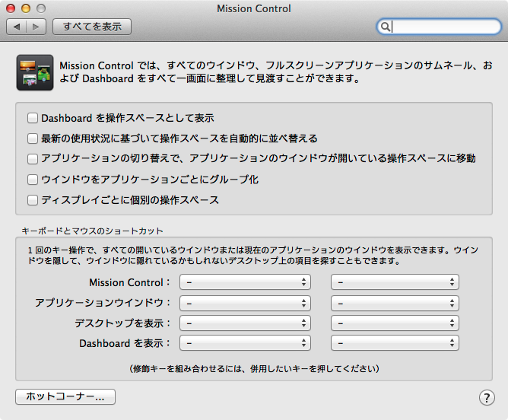Click the back navigation arrow
Screen dimensions: 508x420
coord(17,27)
